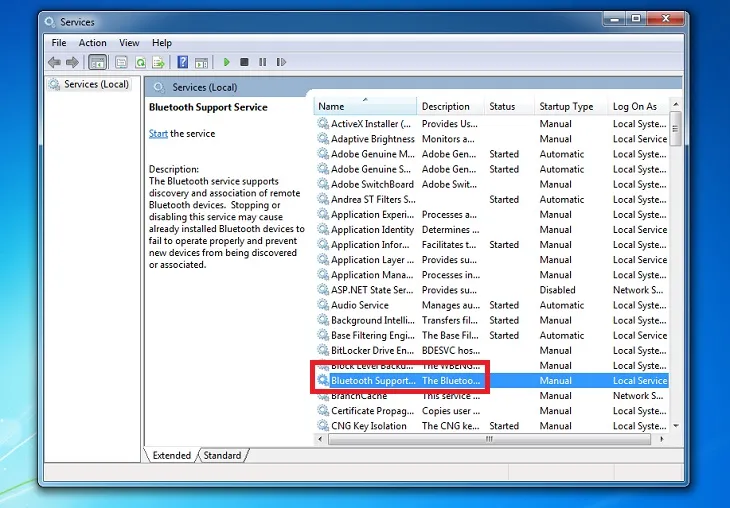Click the Refresh toolbar icon
730x508 pixels.
pyautogui.click(x=139, y=62)
